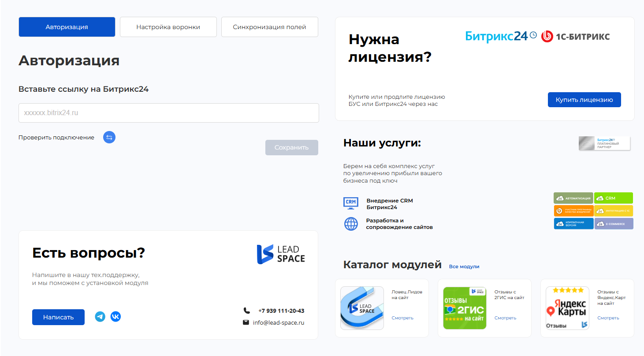Click the 1С-Битрикс logo
Screen dimensions: 644x356
[576, 36]
